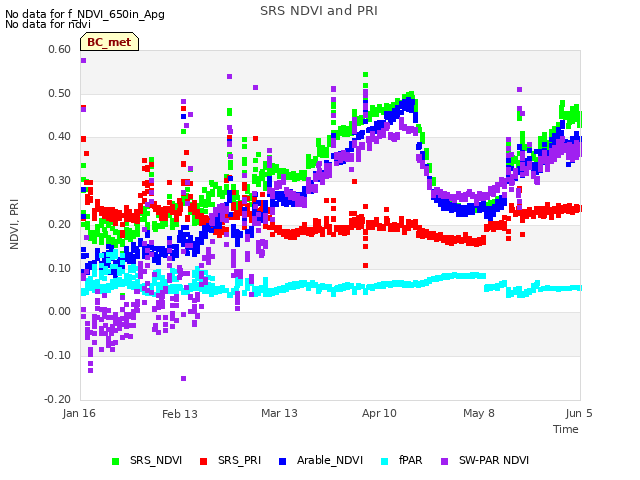Click the purple SW-PAR NDVI legend swatch
The image size is (640, 480).
coord(444,461)
